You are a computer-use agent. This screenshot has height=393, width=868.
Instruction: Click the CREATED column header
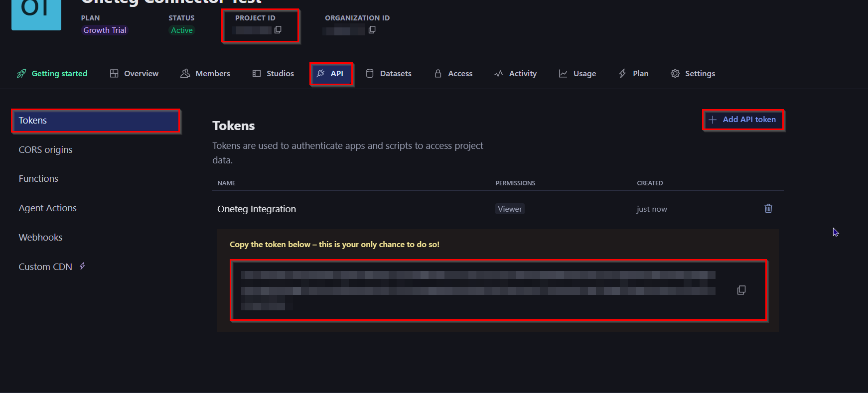(x=650, y=183)
